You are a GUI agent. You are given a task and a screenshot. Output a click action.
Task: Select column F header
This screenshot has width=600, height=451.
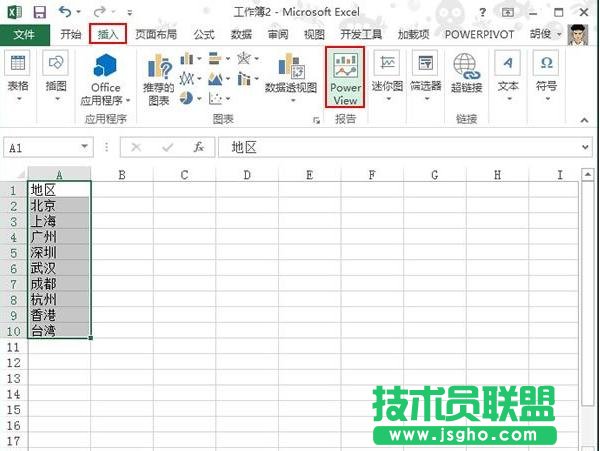pyautogui.click(x=372, y=175)
